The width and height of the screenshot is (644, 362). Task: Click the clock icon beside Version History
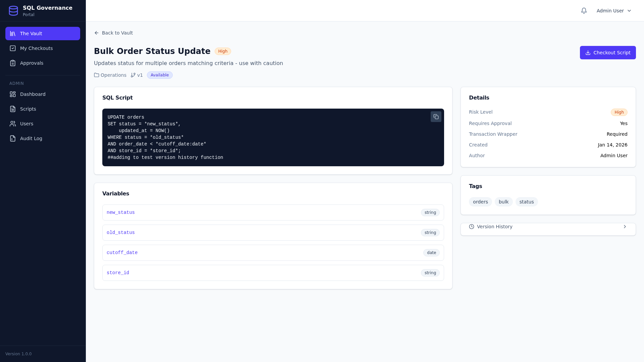[471, 227]
